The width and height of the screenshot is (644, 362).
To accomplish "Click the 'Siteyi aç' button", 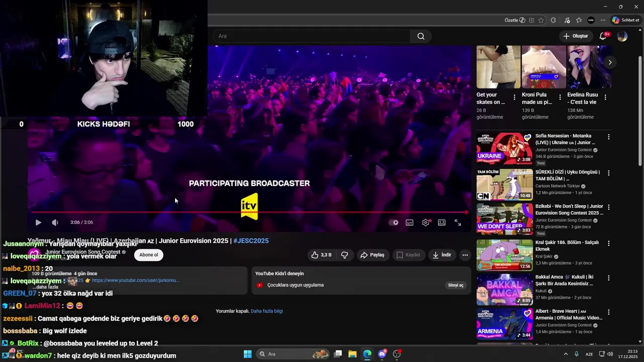I will tap(456, 285).
